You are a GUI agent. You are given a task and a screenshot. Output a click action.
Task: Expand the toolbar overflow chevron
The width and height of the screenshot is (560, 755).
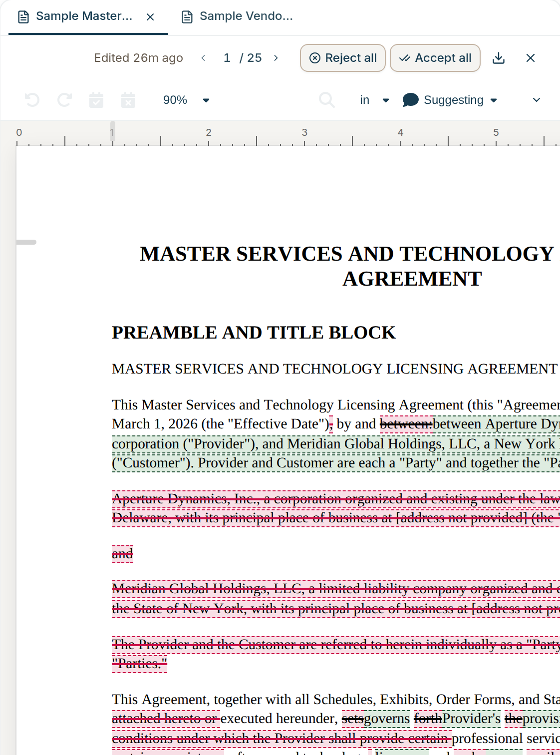tap(537, 100)
